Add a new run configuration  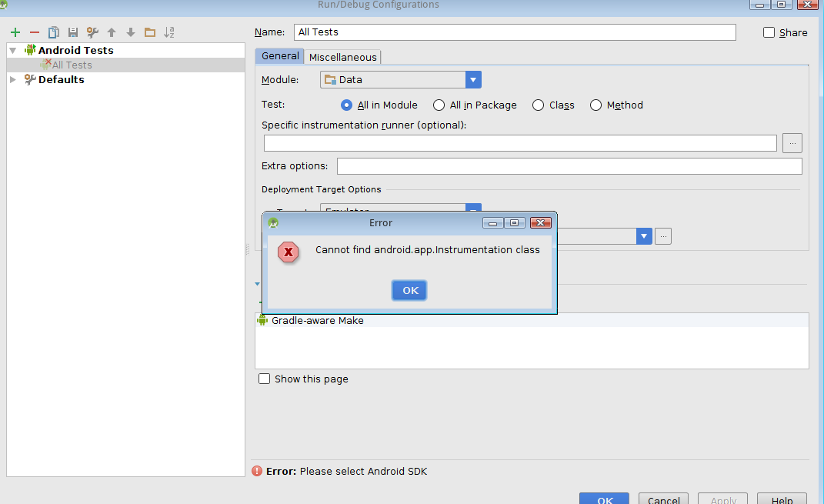15,32
